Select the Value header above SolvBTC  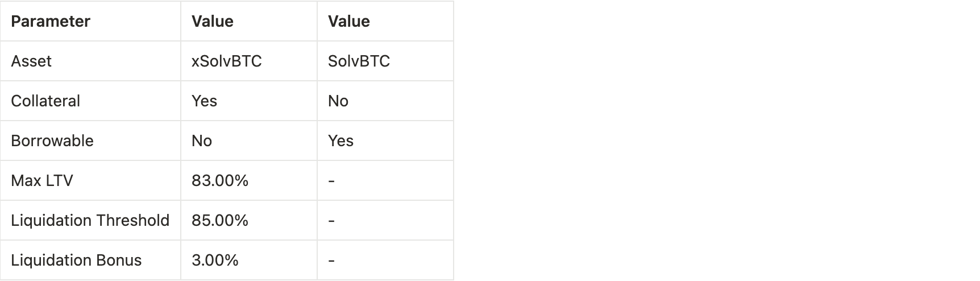click(x=349, y=22)
